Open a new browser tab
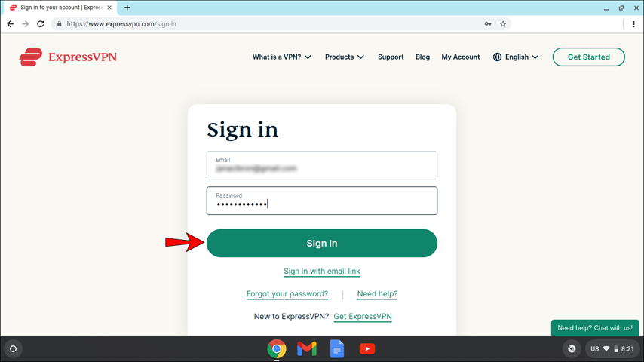644x362 pixels. [127, 8]
